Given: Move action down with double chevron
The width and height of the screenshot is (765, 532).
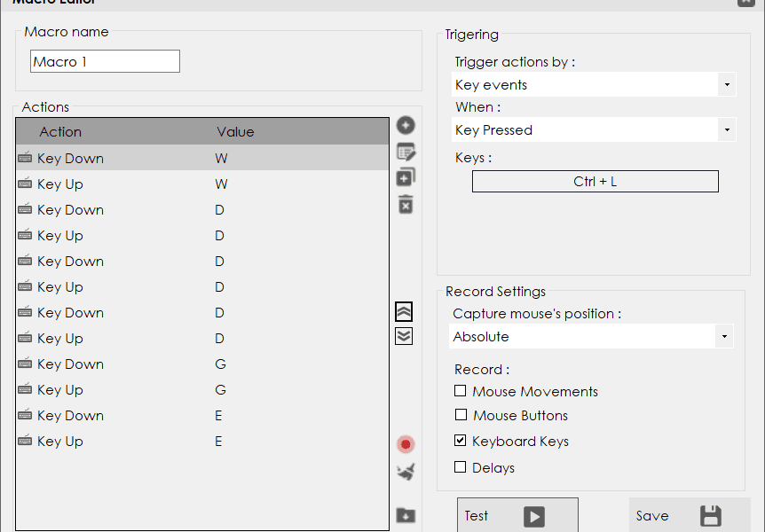Looking at the screenshot, I should pos(404,335).
